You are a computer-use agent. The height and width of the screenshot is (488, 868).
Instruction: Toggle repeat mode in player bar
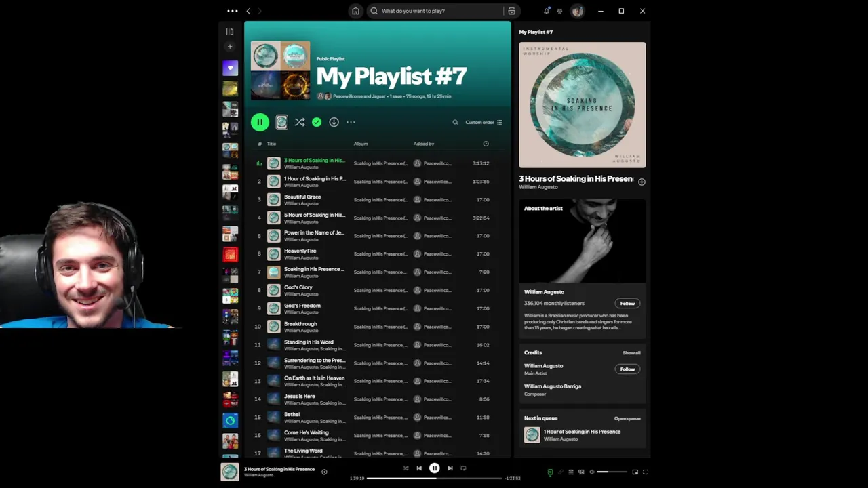[463, 468]
